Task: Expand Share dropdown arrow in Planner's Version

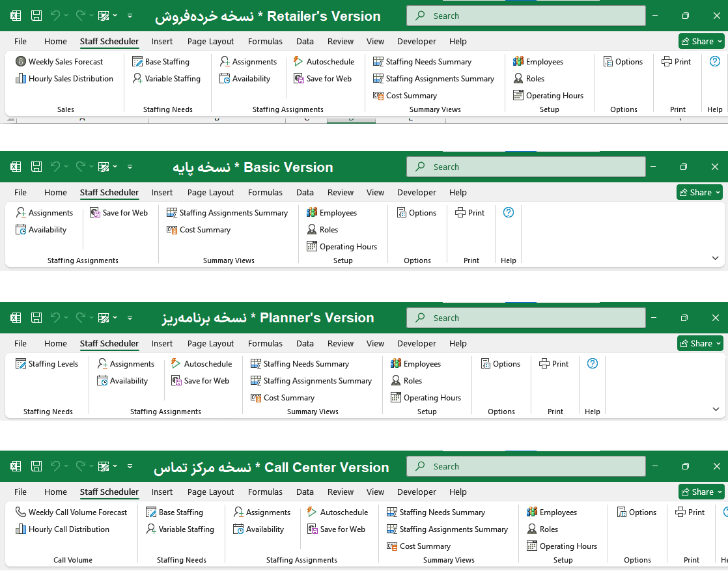Action: click(x=718, y=344)
